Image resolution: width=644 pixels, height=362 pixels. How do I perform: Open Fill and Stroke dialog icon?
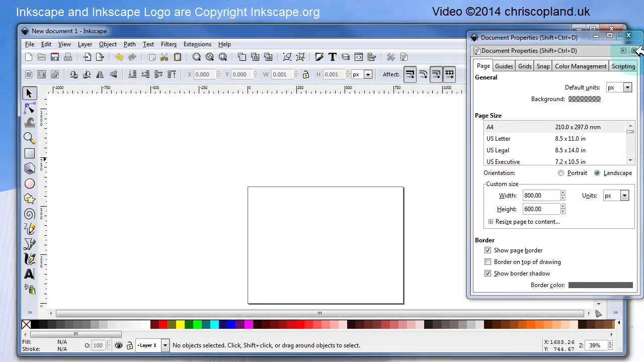pyautogui.click(x=319, y=57)
